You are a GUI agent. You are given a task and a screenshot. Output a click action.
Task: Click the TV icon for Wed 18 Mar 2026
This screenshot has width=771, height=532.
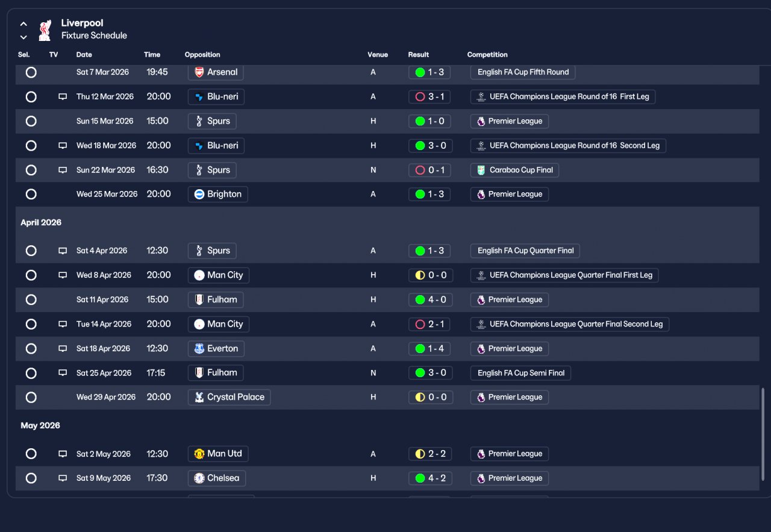[x=63, y=145]
